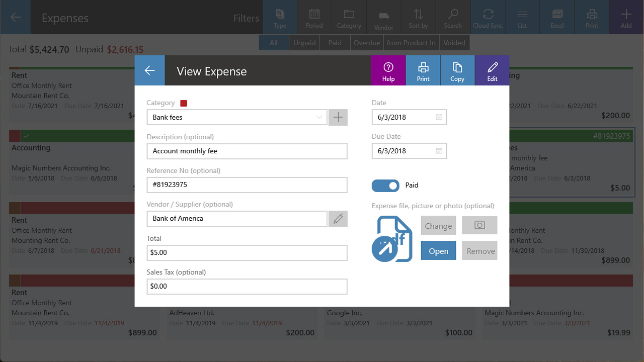Add a new expense

626,17
